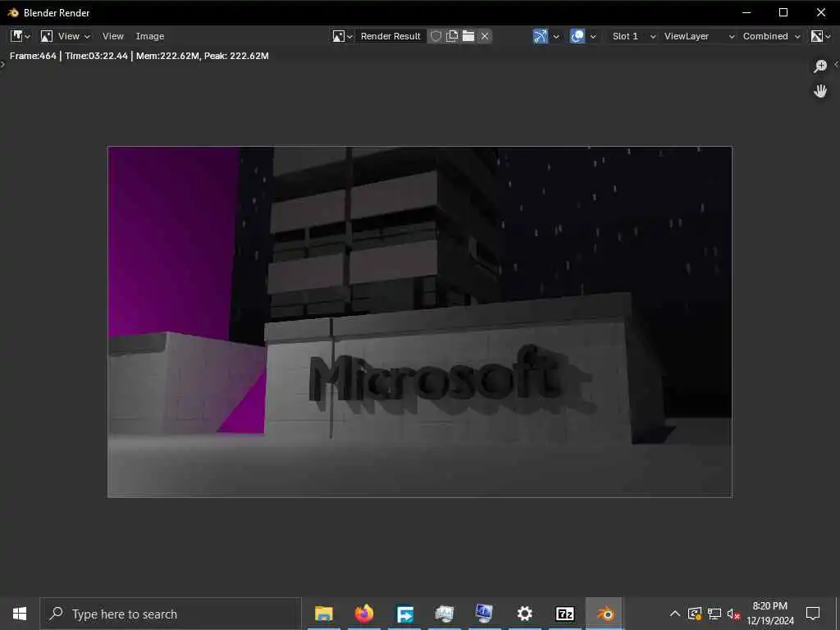Click the update status tray icon
This screenshot has width=840, height=630.
point(694,614)
